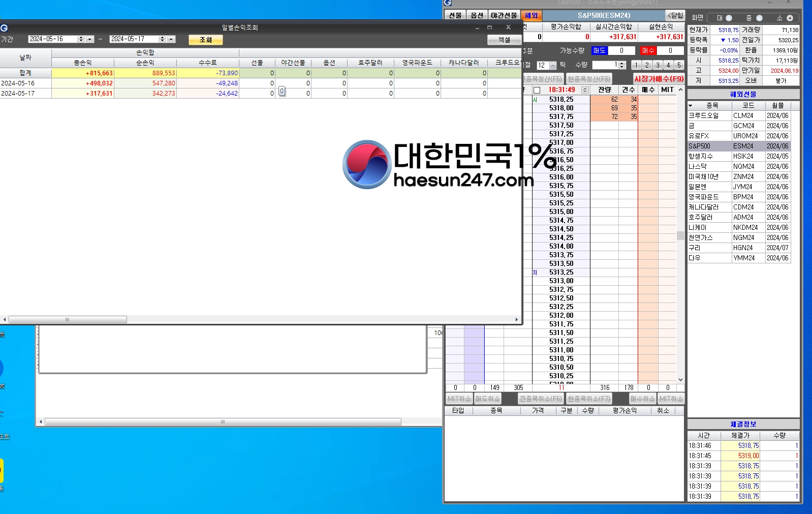Screen dimensions: 812x514
Task: Click left scroll arrow of the lower background window
Action: pyautogui.click(x=41, y=422)
